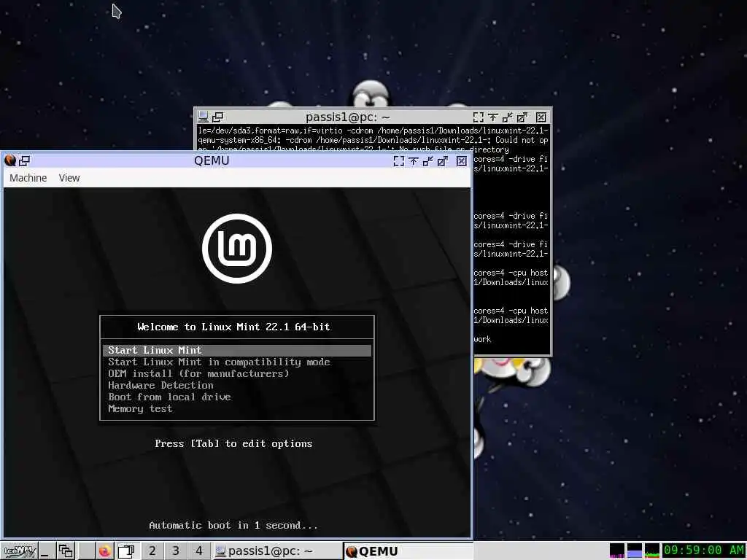Roll up the passis1@pc terminal window
The width and height of the screenshot is (747, 560).
tap(493, 117)
